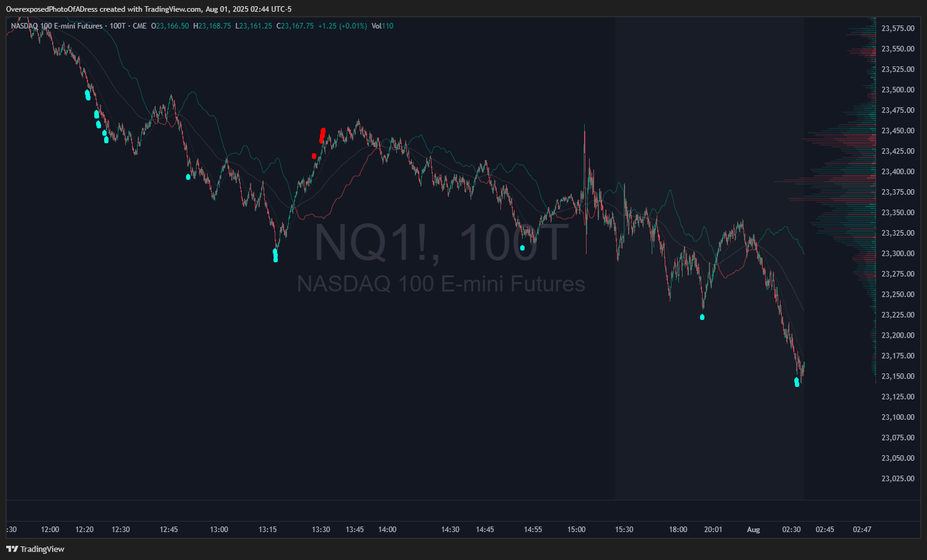This screenshot has width=927, height=560.
Task: Click the 23,075.00 price label
Action: pyautogui.click(x=898, y=438)
